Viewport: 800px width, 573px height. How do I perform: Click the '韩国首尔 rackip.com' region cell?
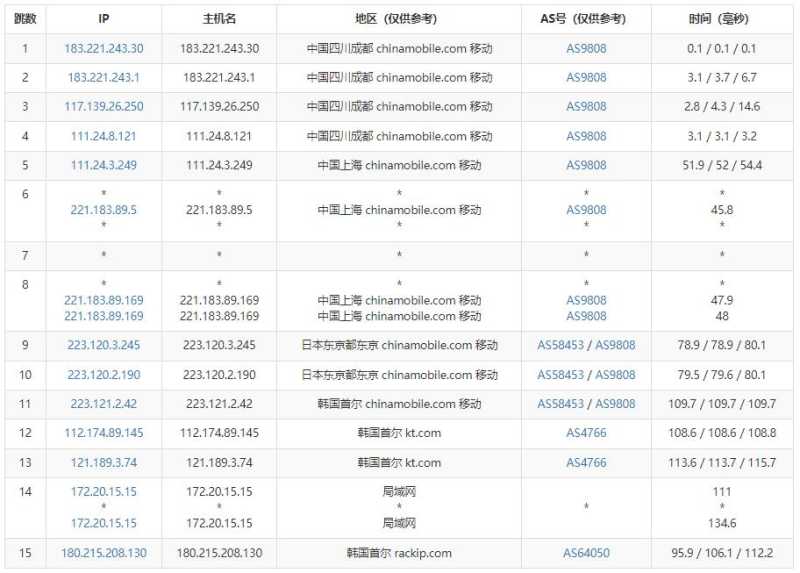[399, 553]
